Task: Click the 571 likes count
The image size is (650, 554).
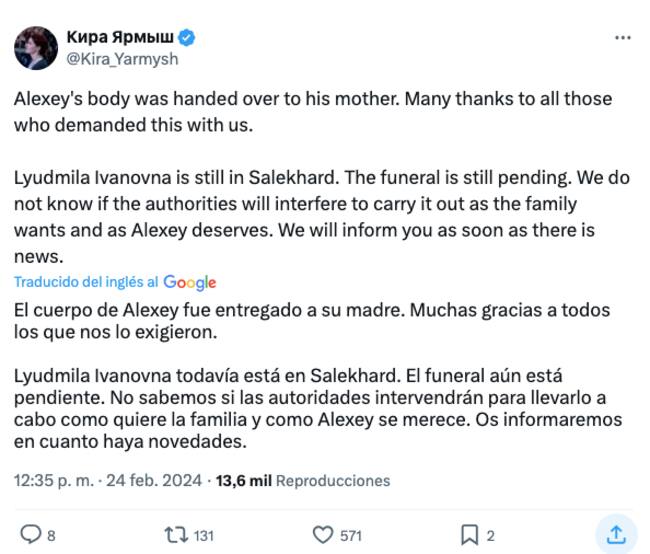Action: click(x=350, y=536)
